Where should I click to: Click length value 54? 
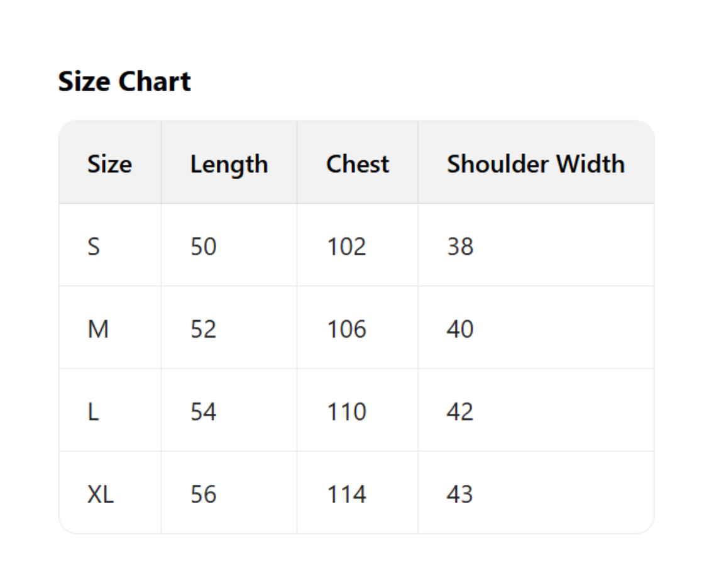[204, 412]
